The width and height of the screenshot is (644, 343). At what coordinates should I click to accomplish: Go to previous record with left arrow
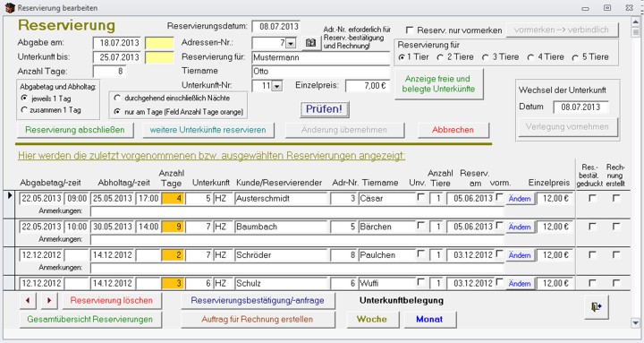click(28, 301)
